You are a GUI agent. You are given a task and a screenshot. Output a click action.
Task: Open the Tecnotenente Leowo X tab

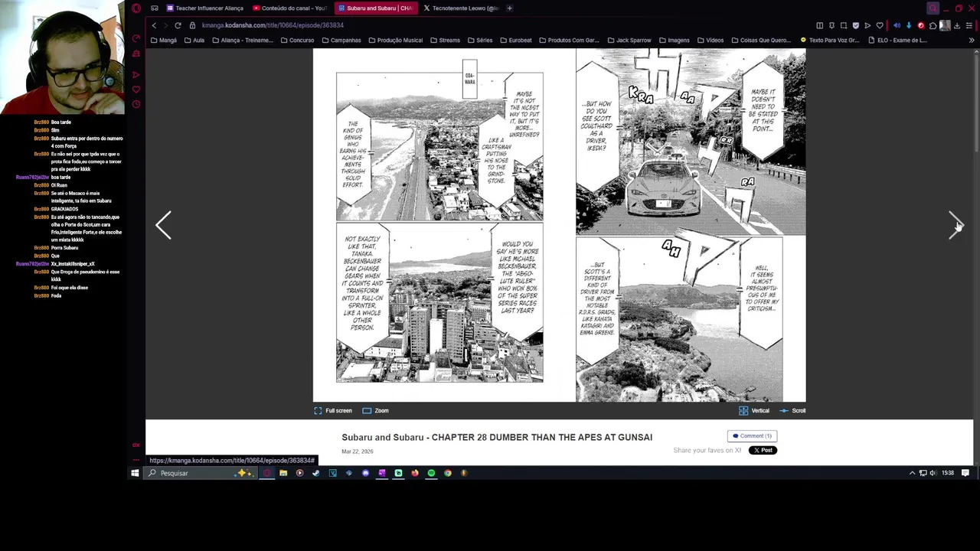[461, 8]
